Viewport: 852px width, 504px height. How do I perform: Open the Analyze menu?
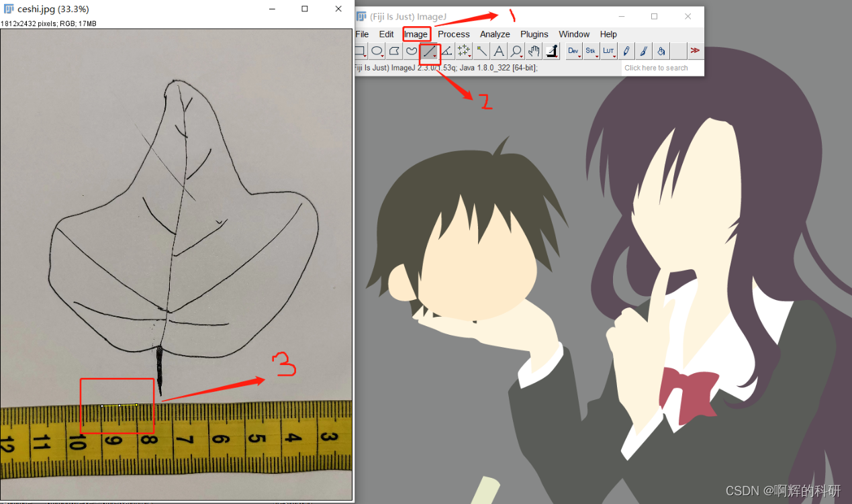coord(495,34)
